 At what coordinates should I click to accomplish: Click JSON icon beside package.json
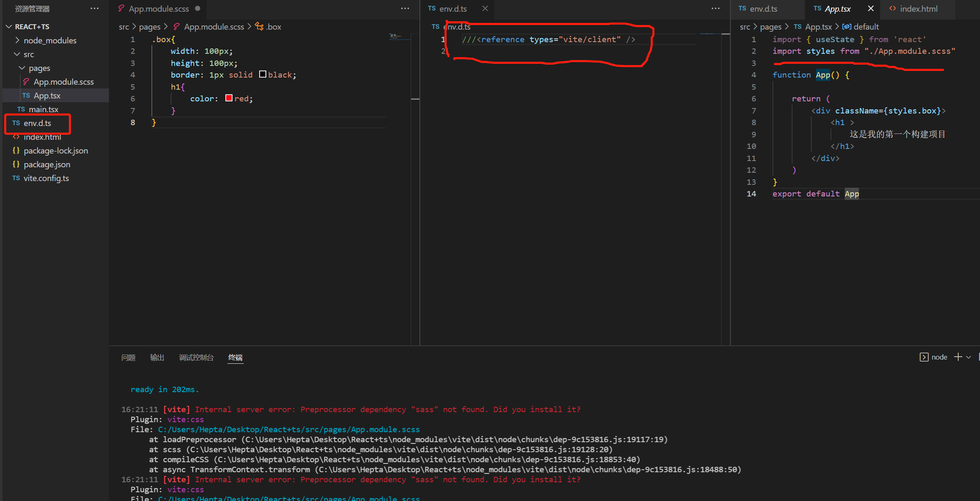pos(16,164)
